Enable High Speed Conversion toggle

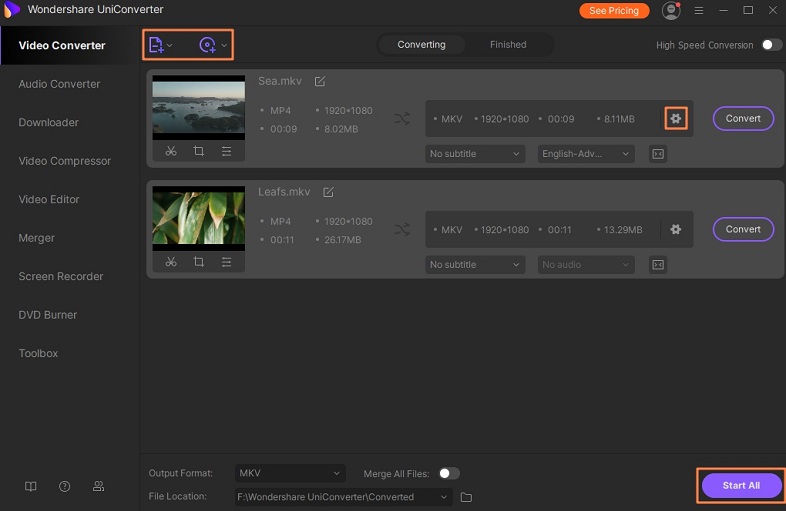(771, 45)
